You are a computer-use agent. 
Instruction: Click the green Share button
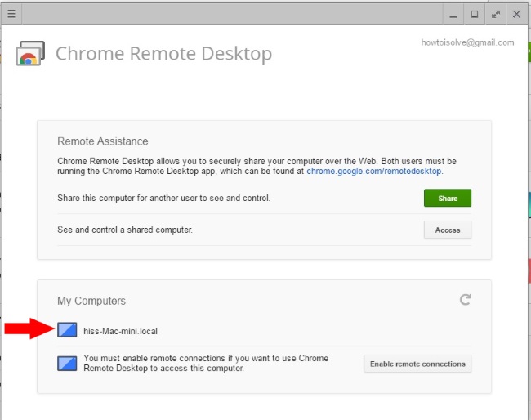click(448, 198)
